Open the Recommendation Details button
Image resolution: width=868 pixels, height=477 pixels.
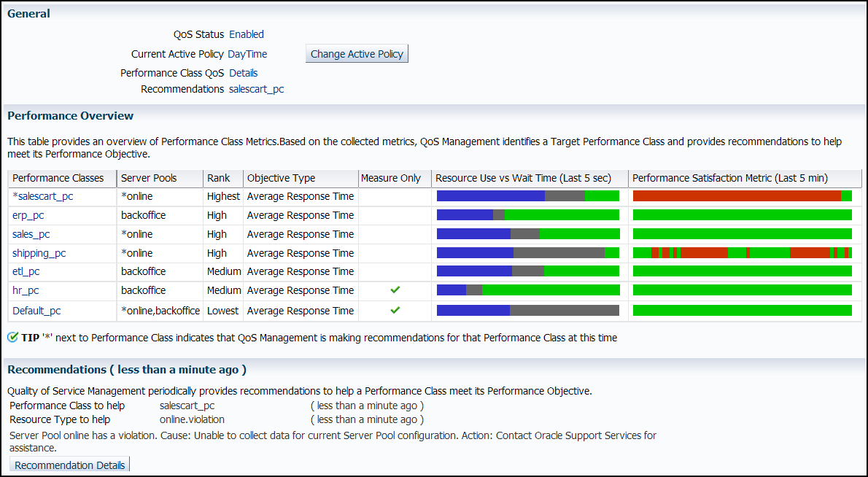(70, 465)
